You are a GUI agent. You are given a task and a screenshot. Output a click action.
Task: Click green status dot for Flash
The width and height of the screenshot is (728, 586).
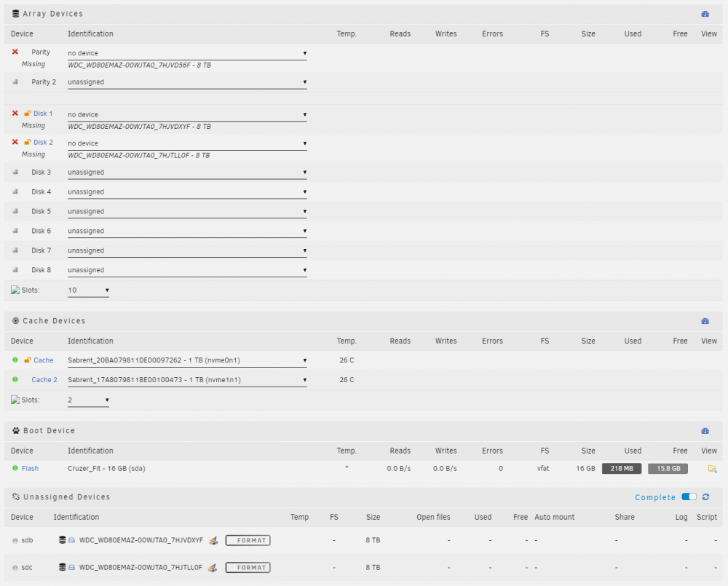click(15, 468)
